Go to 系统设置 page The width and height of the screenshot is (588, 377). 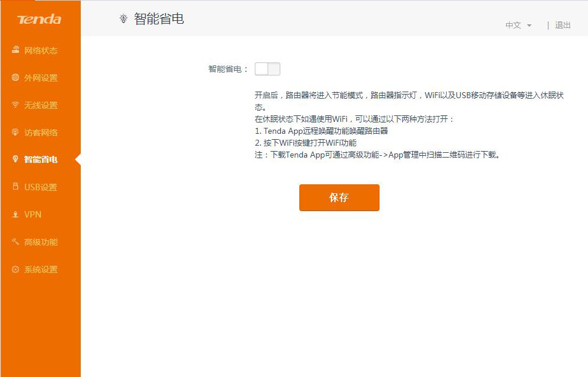40,269
